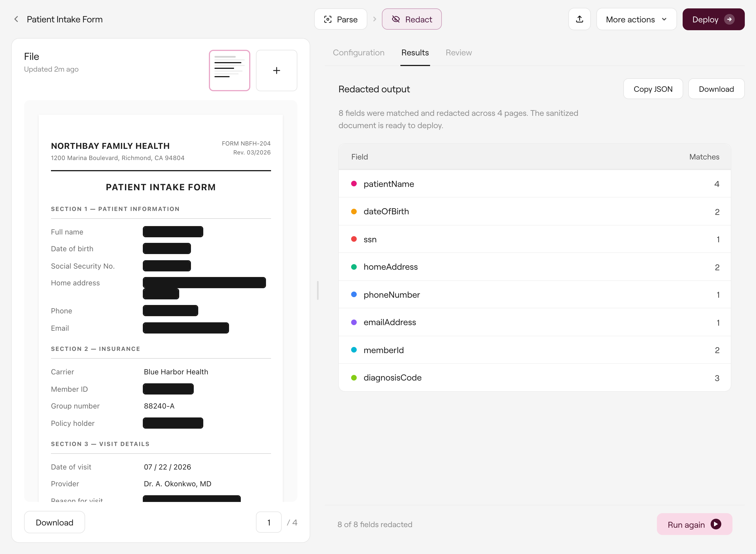Screen dimensions: 756x554
Task: Select the diagnosisCode field row
Action: (x=535, y=378)
